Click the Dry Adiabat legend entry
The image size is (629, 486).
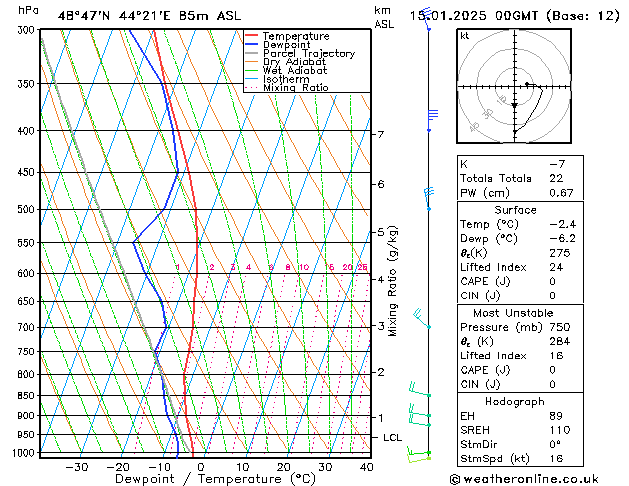pyautogui.click(x=294, y=62)
